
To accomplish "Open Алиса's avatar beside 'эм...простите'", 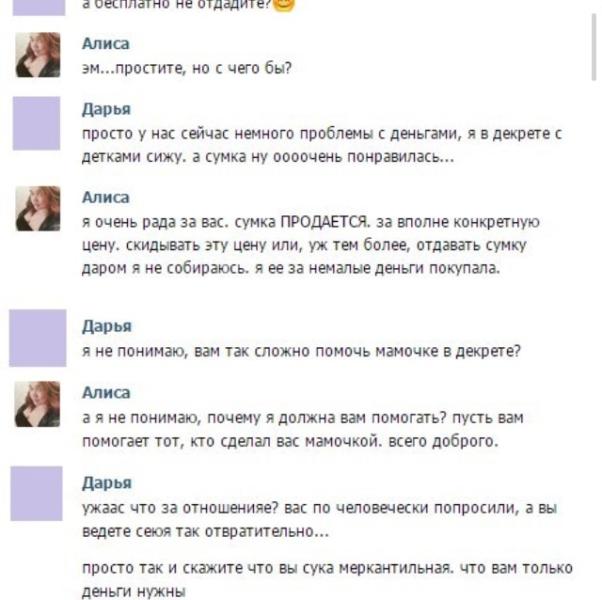I will pyautogui.click(x=38, y=55).
